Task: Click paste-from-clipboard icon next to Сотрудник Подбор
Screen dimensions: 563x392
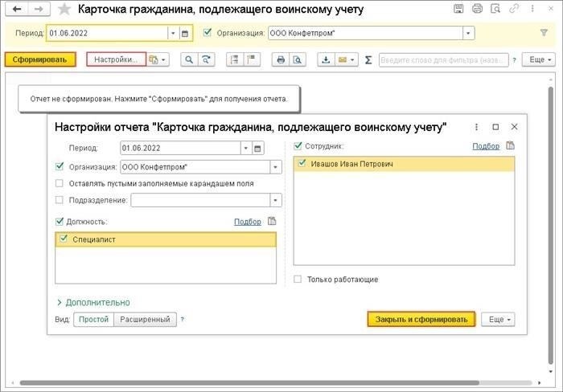Action: click(x=510, y=145)
